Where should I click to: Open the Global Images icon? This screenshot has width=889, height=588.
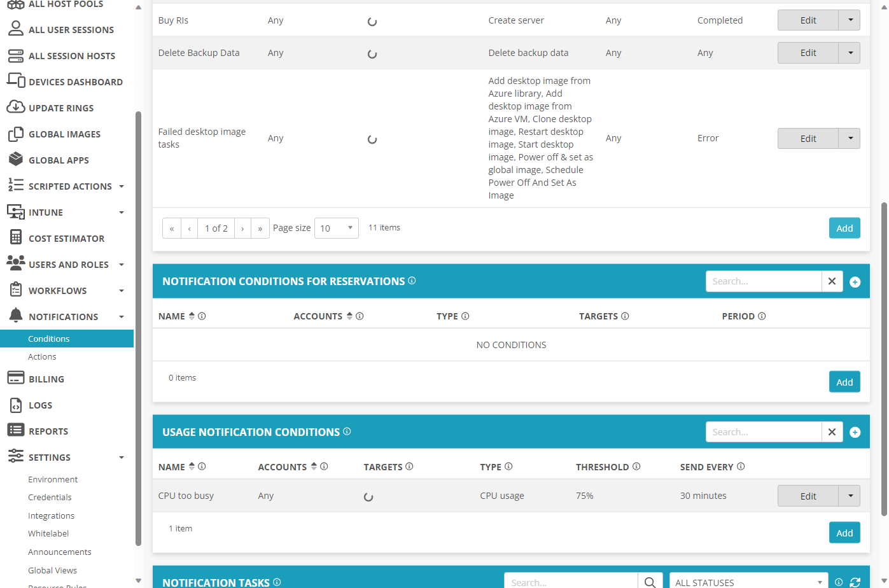[16, 134]
